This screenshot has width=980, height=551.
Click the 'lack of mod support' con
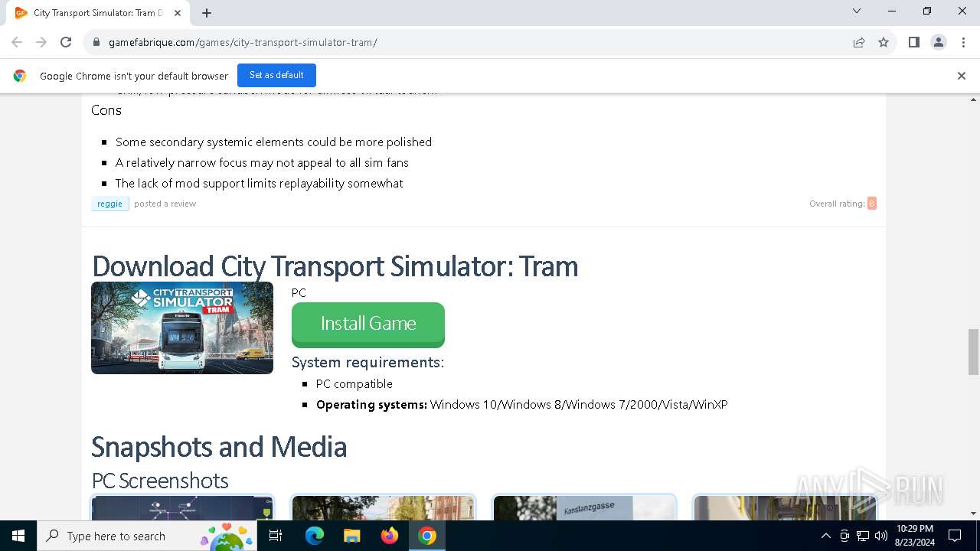coord(259,183)
